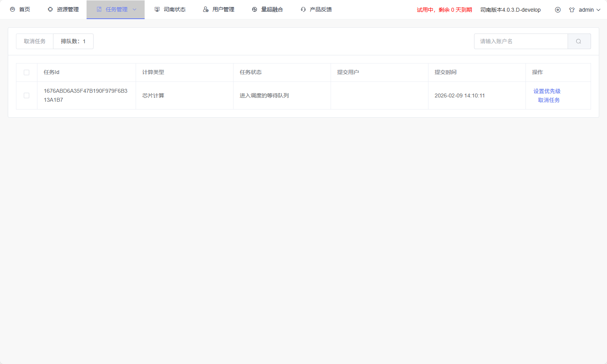
Task: Open the admin account dropdown arrow
Action: 598,10
